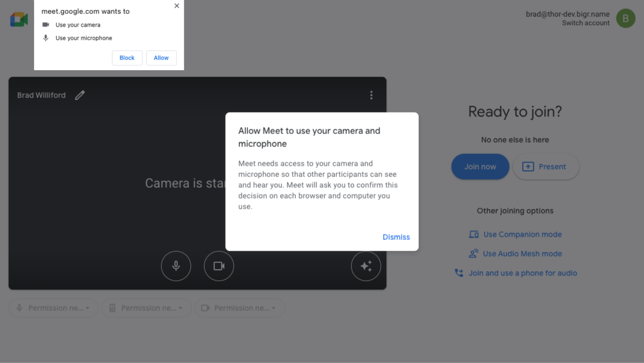This screenshot has width=644, height=363.
Task: Toggle camera permission at bottom bar
Action: [239, 308]
